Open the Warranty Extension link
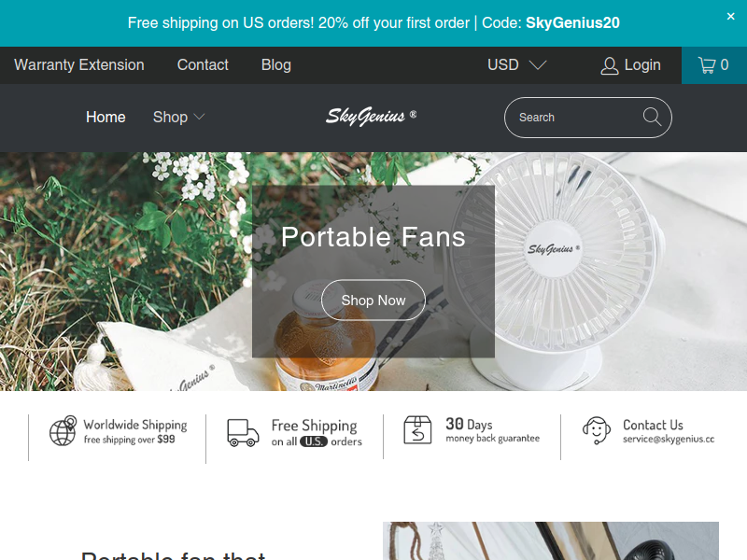Viewport: 747px width, 560px height. point(79,65)
